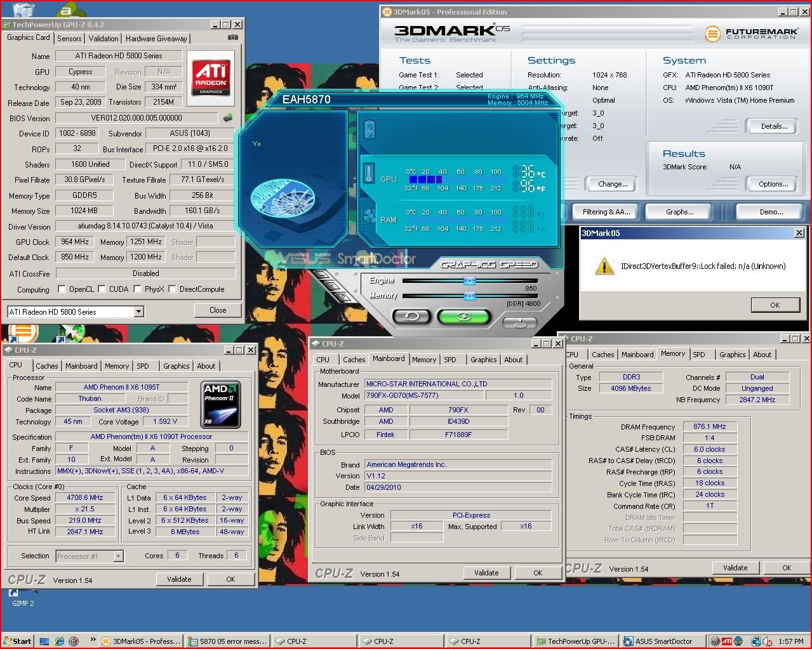Open Graphics tab in right CPU-Z window
The width and height of the screenshot is (812, 649).
pyautogui.click(x=732, y=355)
